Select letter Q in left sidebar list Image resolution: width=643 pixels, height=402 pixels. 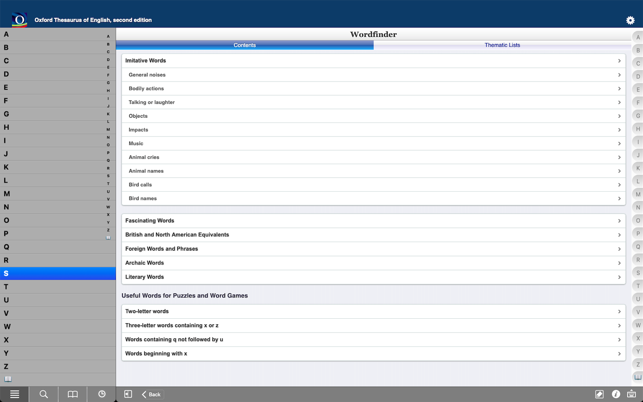point(58,247)
